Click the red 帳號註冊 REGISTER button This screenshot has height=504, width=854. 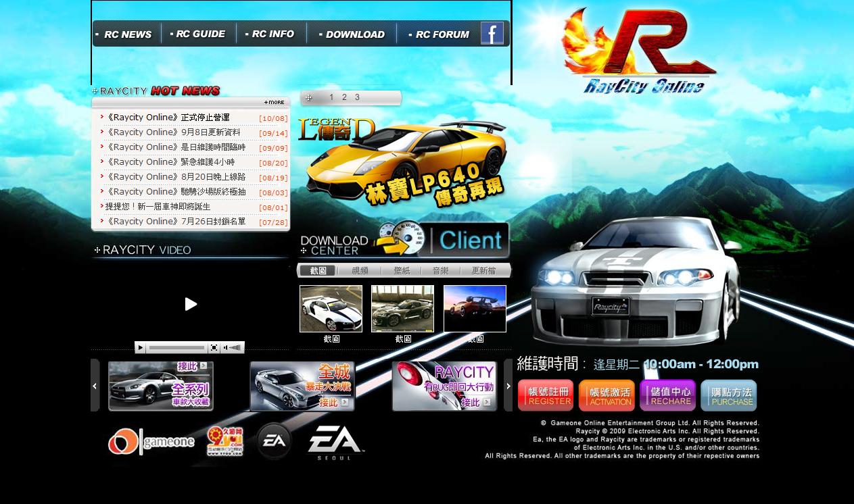tap(546, 395)
